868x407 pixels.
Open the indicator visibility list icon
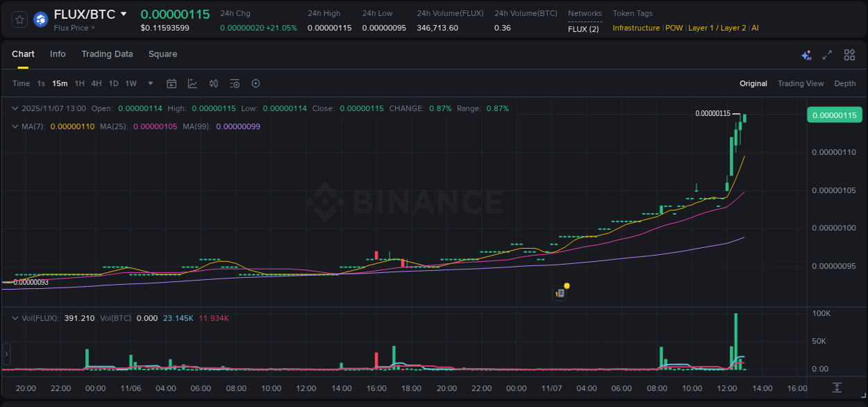click(235, 83)
